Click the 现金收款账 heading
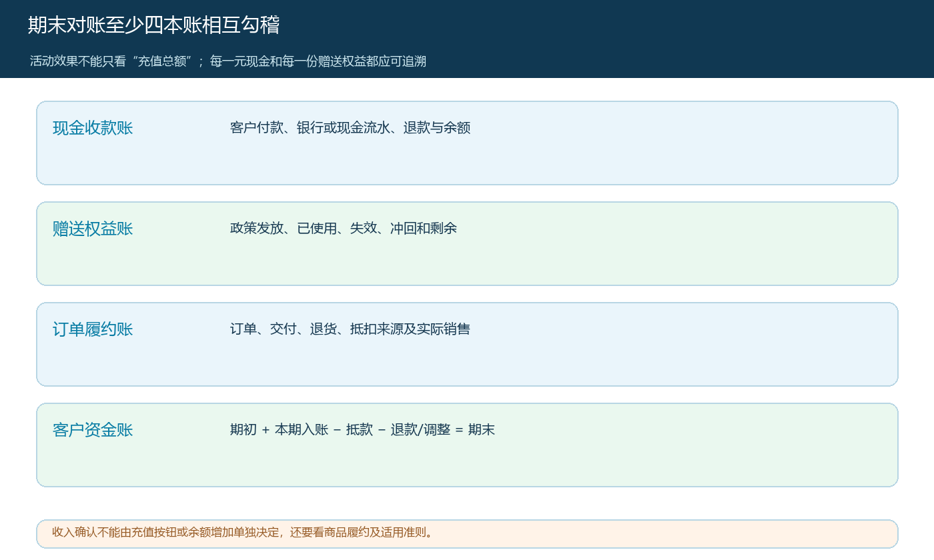 [93, 128]
